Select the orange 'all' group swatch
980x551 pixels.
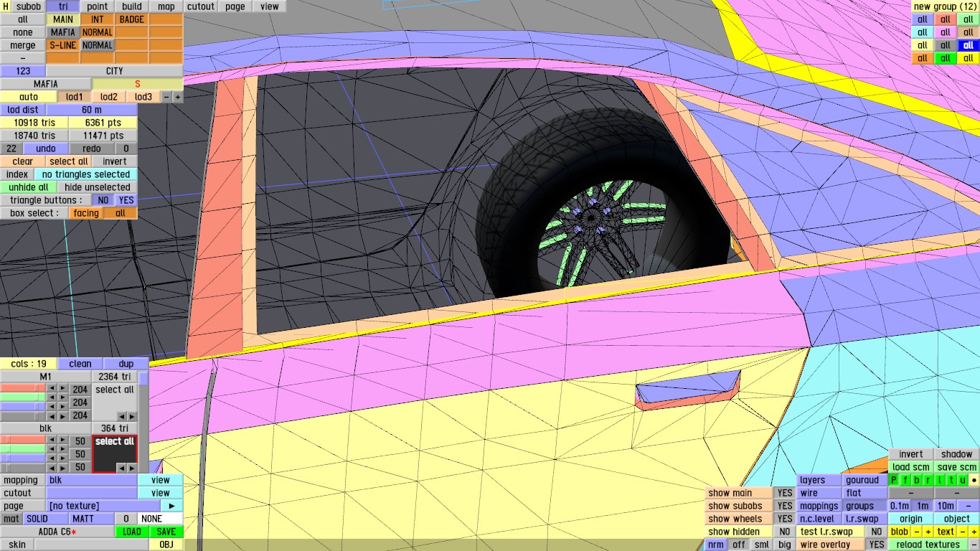[x=923, y=58]
